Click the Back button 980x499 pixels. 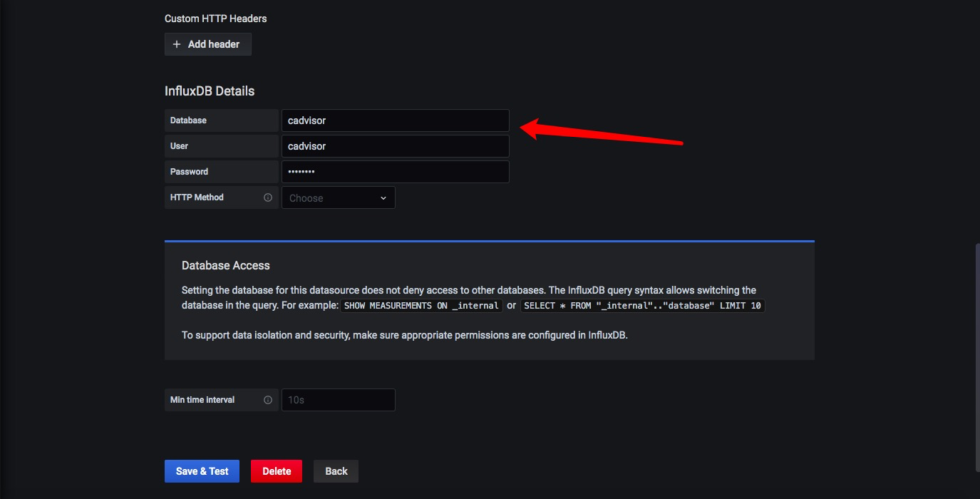click(336, 471)
